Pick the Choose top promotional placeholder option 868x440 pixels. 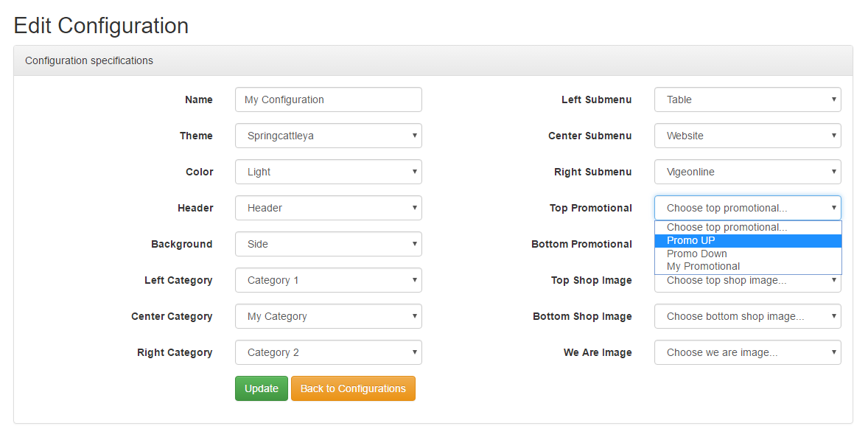[x=748, y=228]
